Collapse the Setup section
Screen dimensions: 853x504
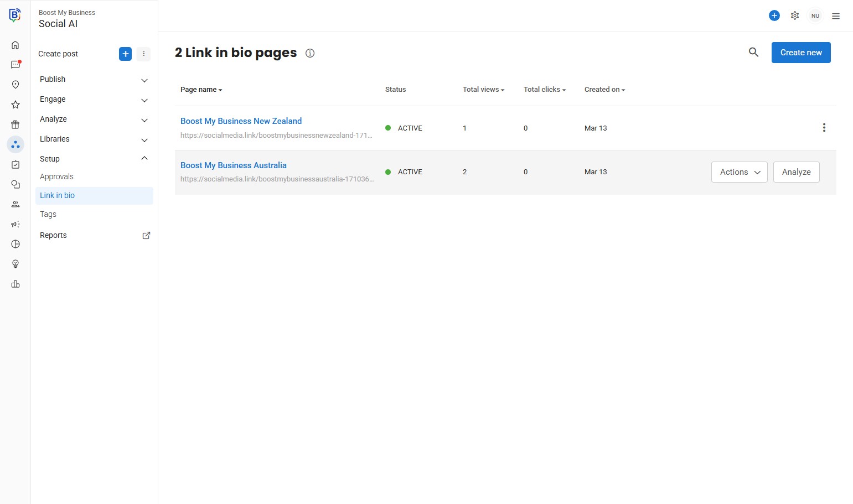(144, 159)
